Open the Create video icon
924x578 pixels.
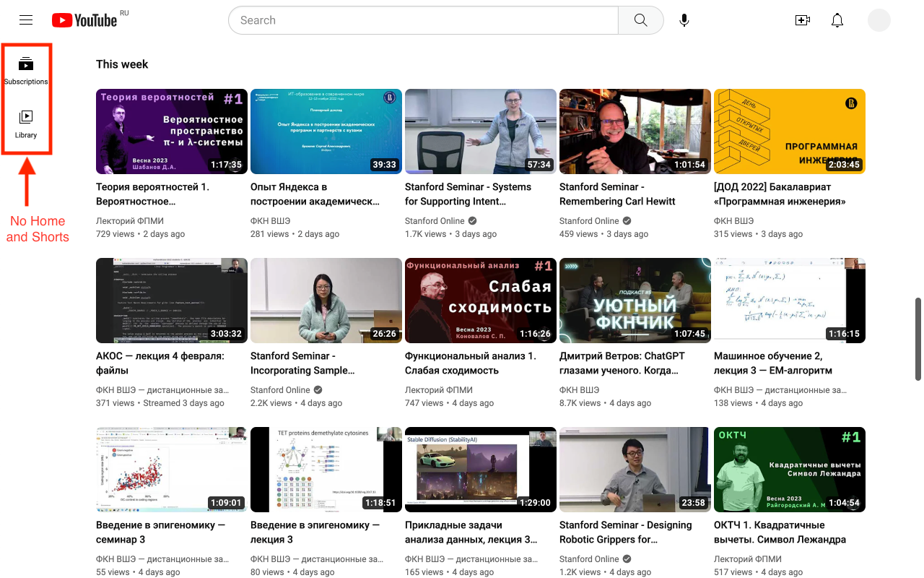click(x=802, y=20)
